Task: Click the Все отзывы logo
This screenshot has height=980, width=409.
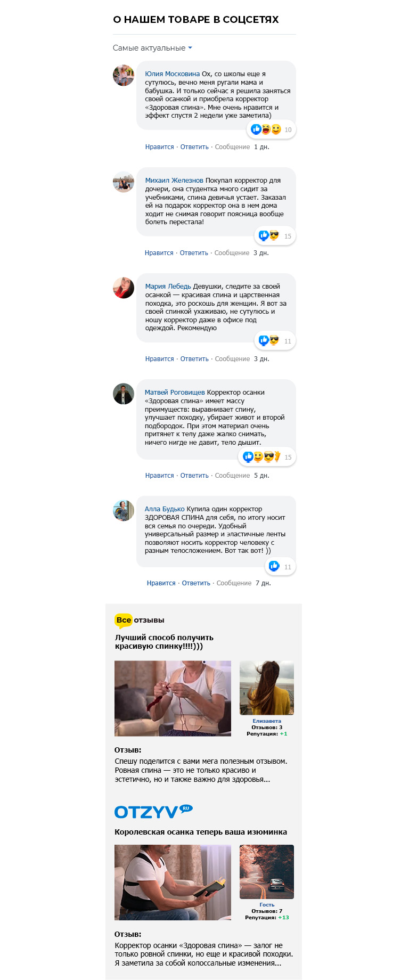Action: click(140, 620)
